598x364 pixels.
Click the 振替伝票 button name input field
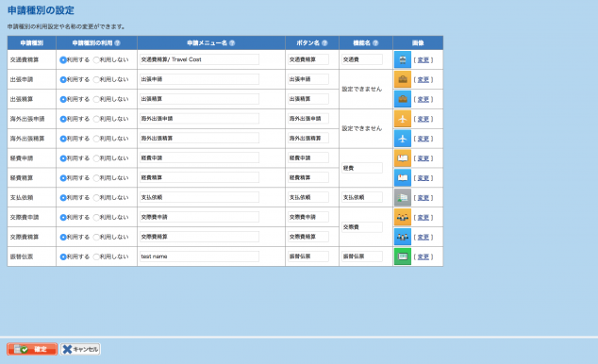[308, 256]
